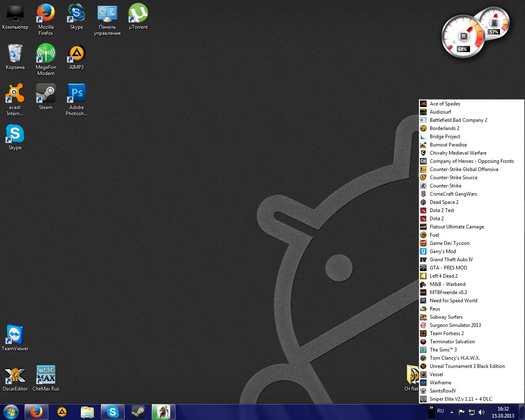The image size is (525, 420).
Task: Select Reus in the games list
Action: pos(472,309)
